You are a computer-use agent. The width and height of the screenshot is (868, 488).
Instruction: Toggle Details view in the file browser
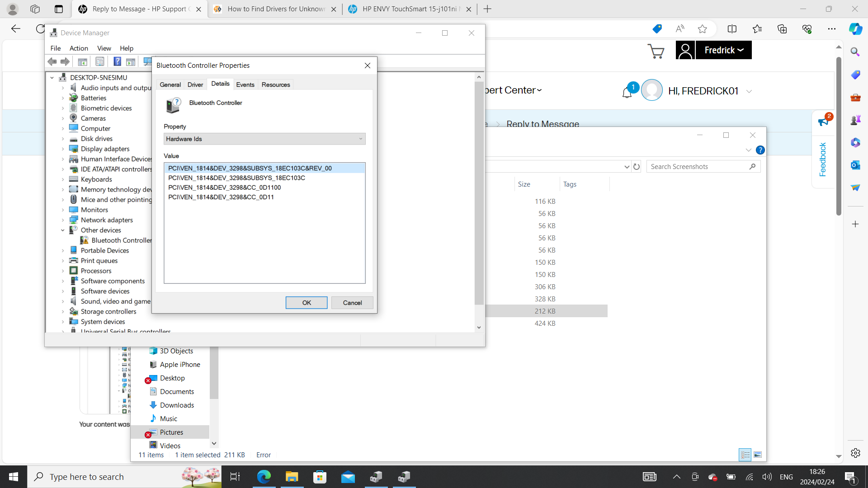tap(745, 455)
